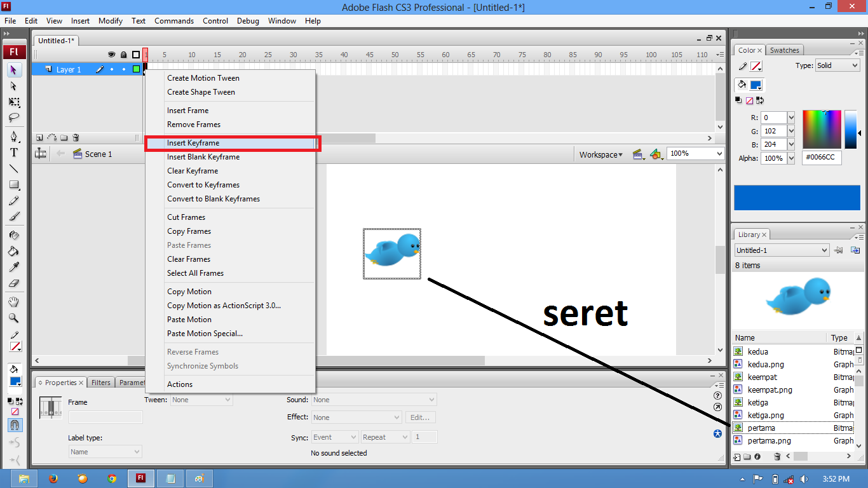Image resolution: width=868 pixels, height=488 pixels.
Task: Select the Line tool
Action: click(14, 169)
